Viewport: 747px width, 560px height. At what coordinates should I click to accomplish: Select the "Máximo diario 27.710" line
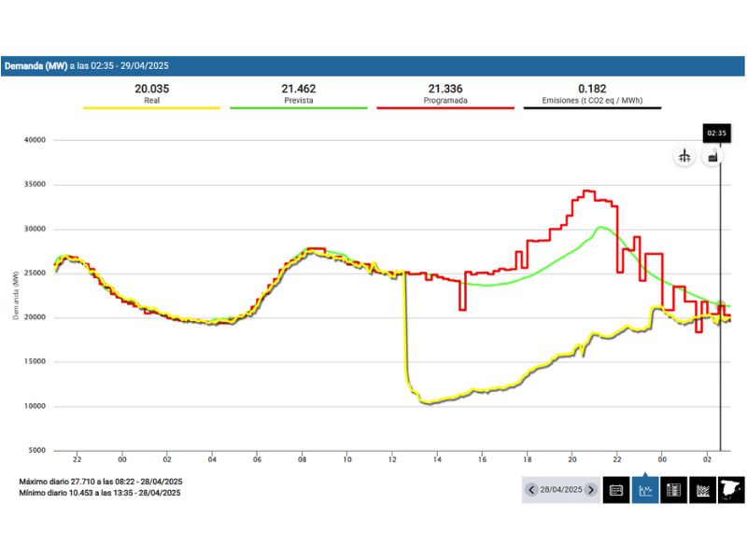pos(101,482)
